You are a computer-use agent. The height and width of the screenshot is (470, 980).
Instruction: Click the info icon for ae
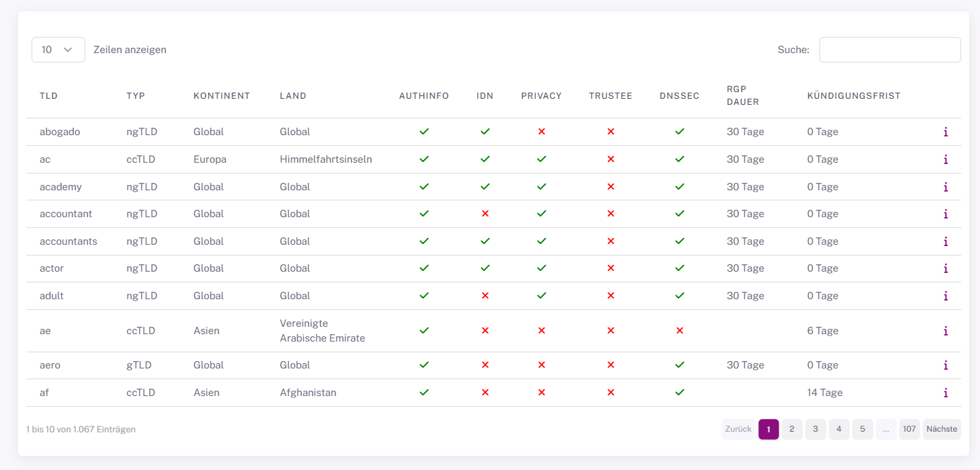pos(945,331)
